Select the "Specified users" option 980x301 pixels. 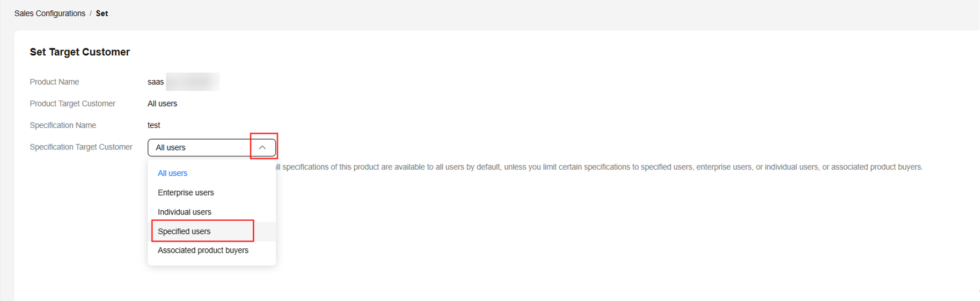(x=184, y=231)
